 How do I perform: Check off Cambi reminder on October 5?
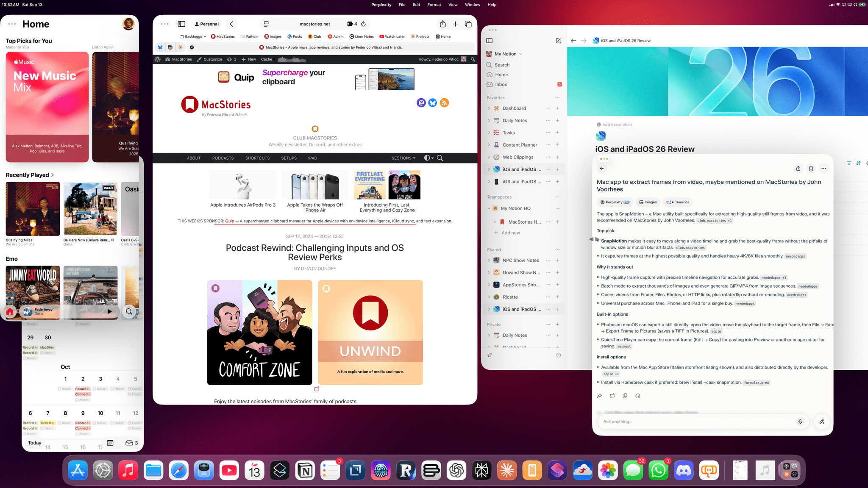(130, 389)
